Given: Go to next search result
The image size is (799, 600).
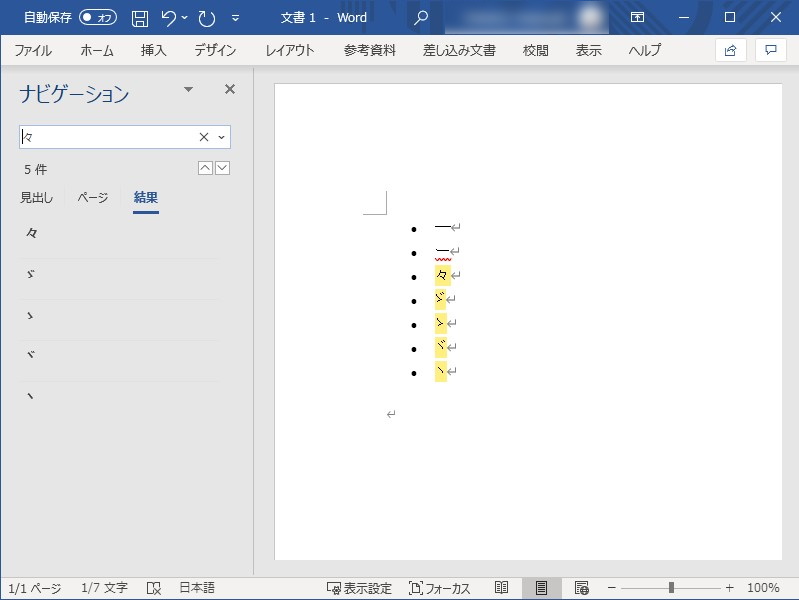Looking at the screenshot, I should coord(223,168).
